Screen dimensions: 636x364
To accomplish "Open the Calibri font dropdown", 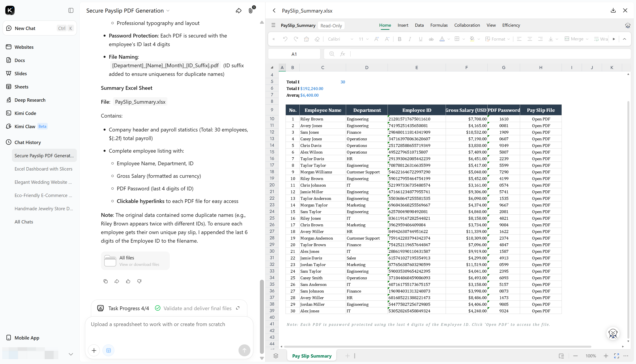I will coord(341,39).
